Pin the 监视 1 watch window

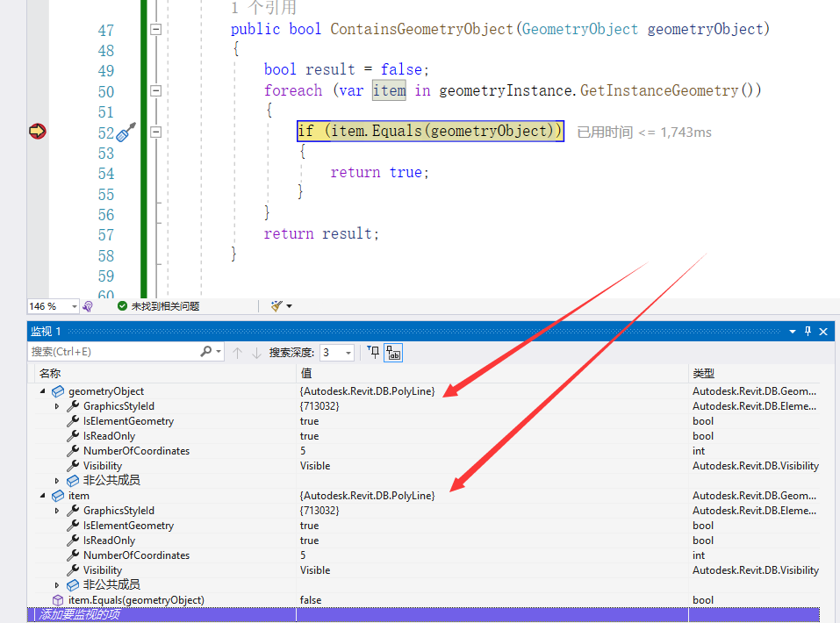[807, 331]
